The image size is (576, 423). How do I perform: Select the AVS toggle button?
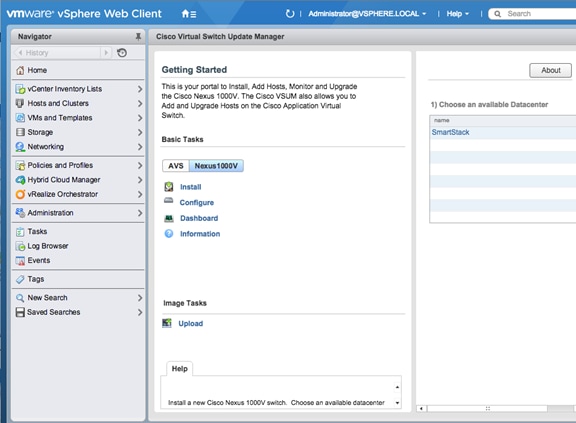[x=176, y=166]
